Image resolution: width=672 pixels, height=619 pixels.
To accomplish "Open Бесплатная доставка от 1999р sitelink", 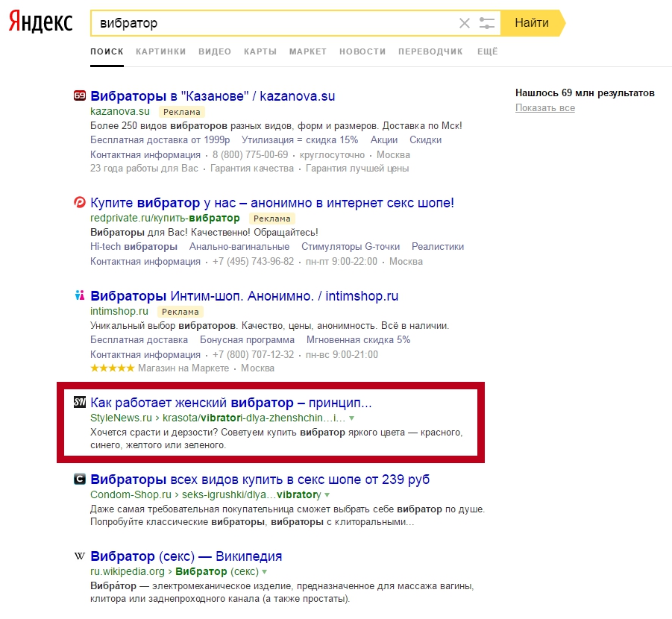I will 160,140.
